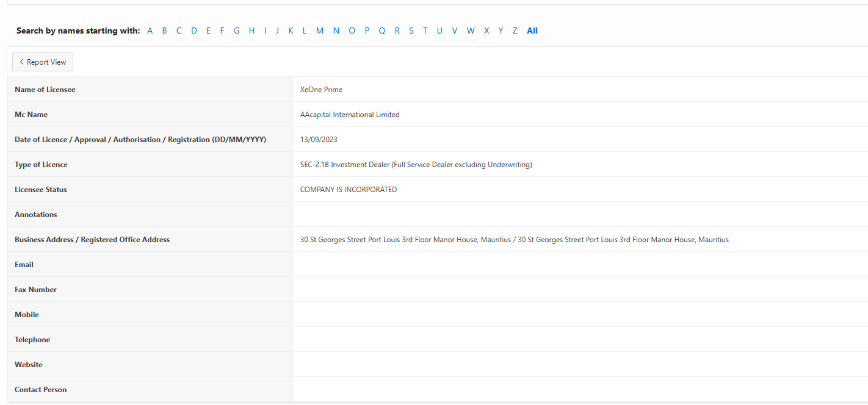Select the St Georges Street address value
Viewport: 868px width, 405px height.
[x=515, y=240]
